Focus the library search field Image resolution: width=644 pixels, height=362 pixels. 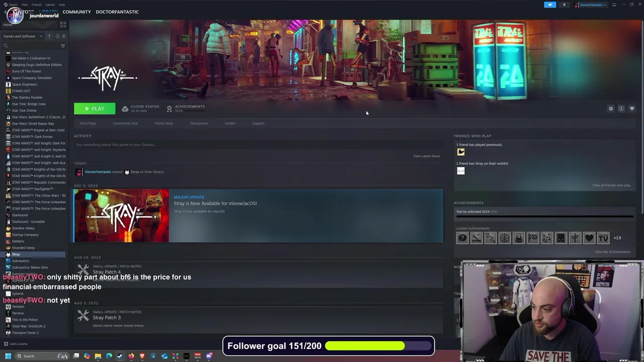point(31,46)
